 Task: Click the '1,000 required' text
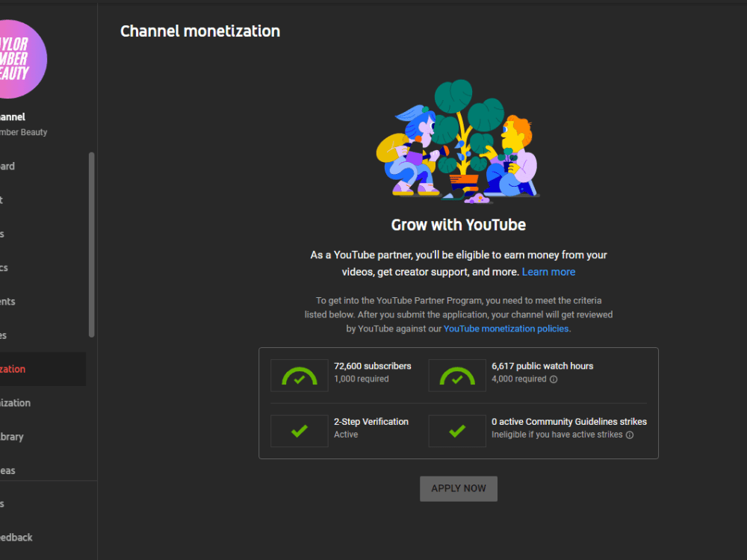(361, 379)
